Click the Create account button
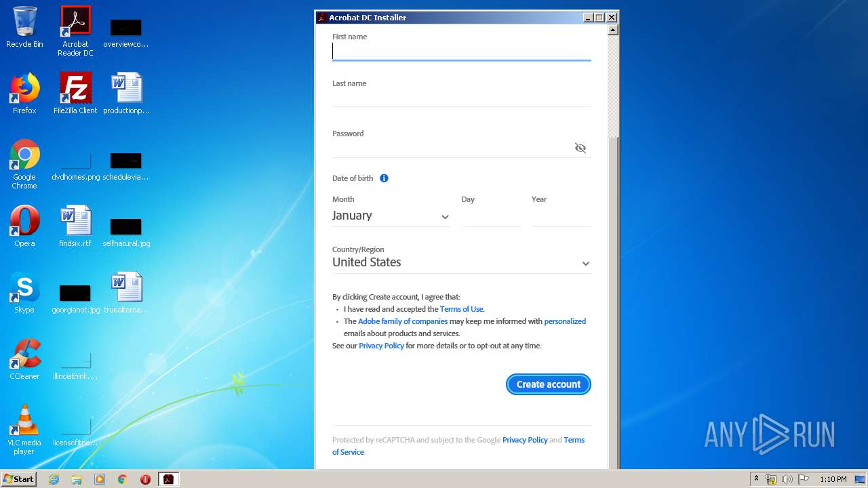Screen dimensions: 868x488 click(x=549, y=384)
